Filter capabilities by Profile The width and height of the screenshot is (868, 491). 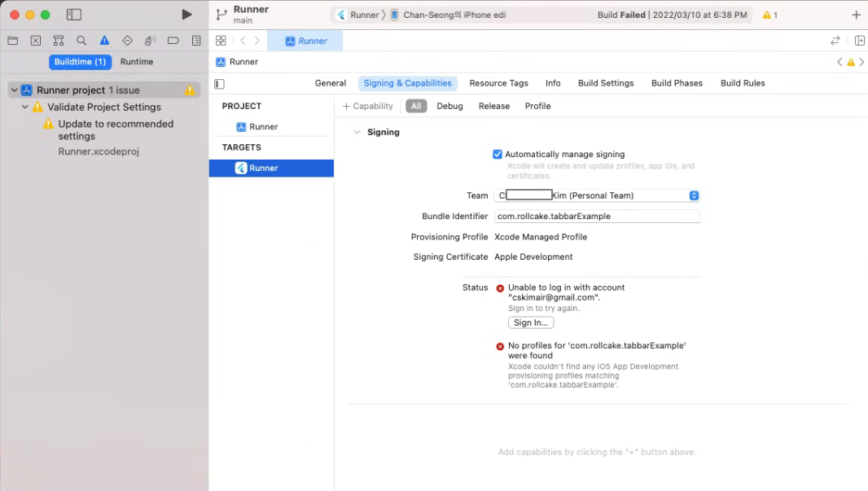tap(537, 107)
